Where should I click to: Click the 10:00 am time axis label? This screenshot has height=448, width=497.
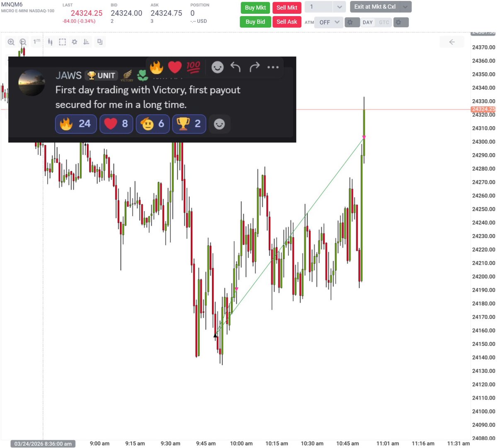pyautogui.click(x=241, y=443)
